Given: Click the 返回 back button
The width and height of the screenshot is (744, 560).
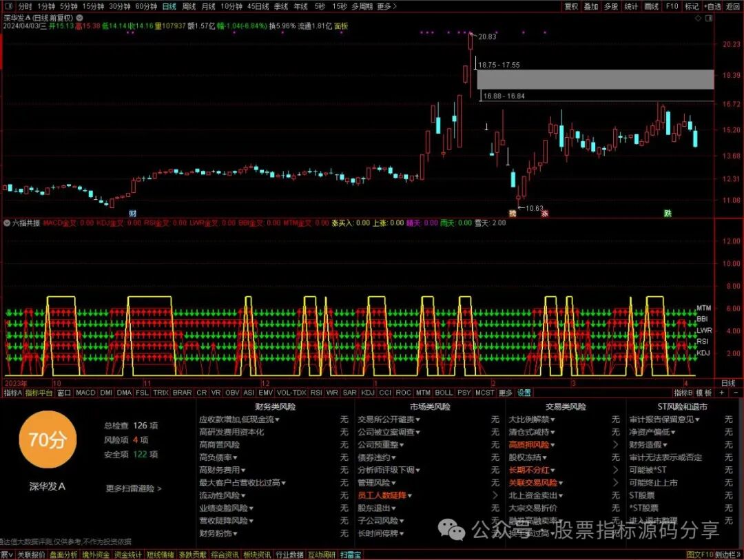Looking at the screenshot, I should pos(732,6).
